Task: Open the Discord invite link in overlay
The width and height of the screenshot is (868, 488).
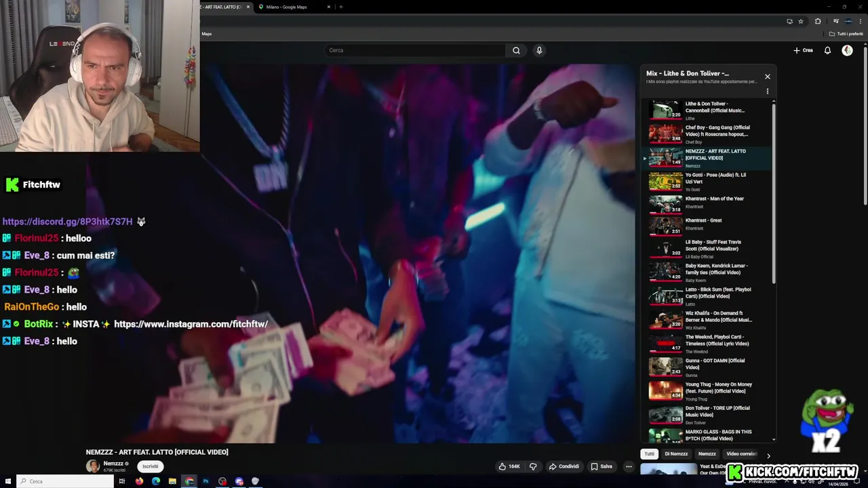Action: point(68,222)
